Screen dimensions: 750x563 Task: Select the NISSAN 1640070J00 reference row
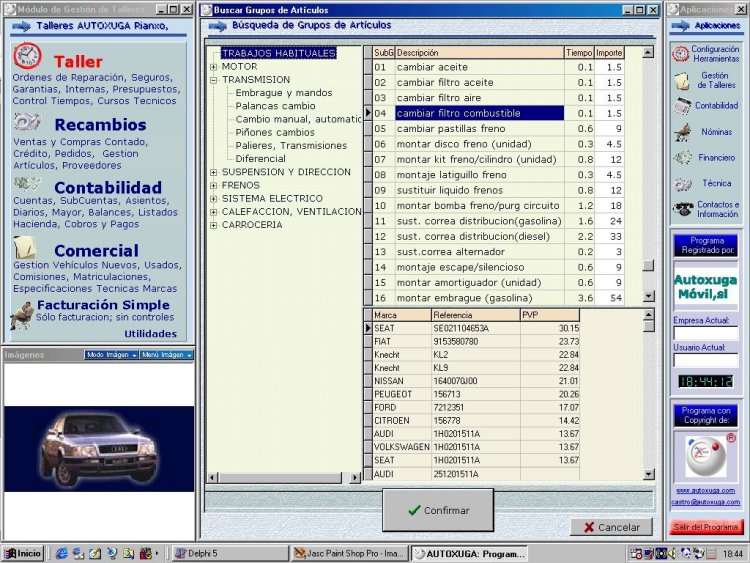pyautogui.click(x=476, y=381)
